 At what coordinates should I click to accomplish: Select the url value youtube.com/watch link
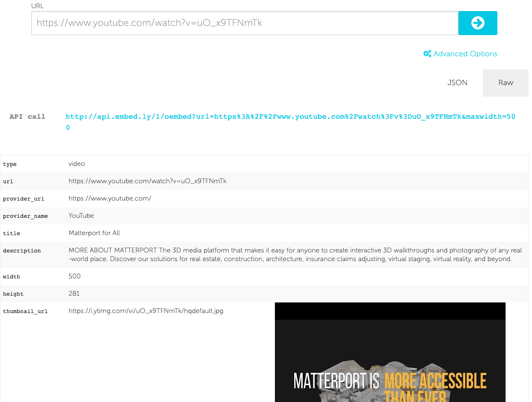click(x=147, y=181)
